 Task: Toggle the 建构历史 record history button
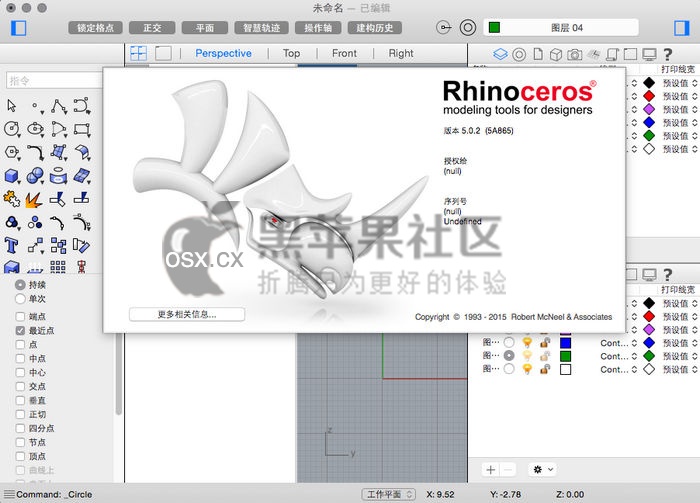tap(375, 28)
